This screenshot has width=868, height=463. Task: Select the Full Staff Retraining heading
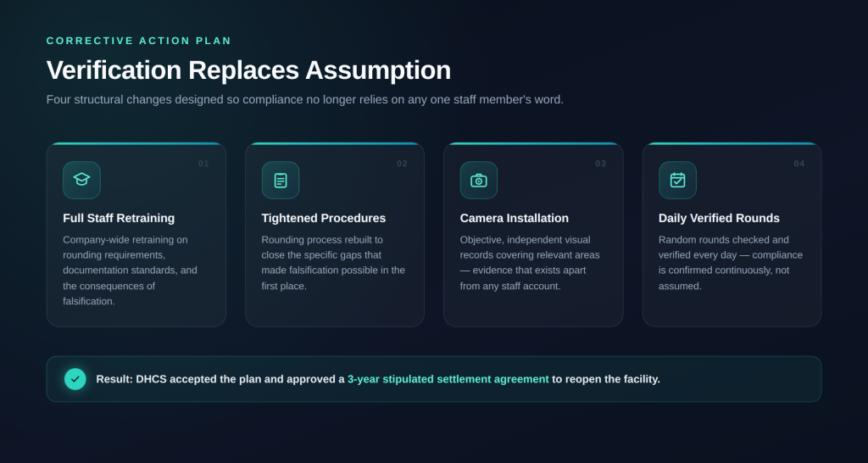[119, 218]
